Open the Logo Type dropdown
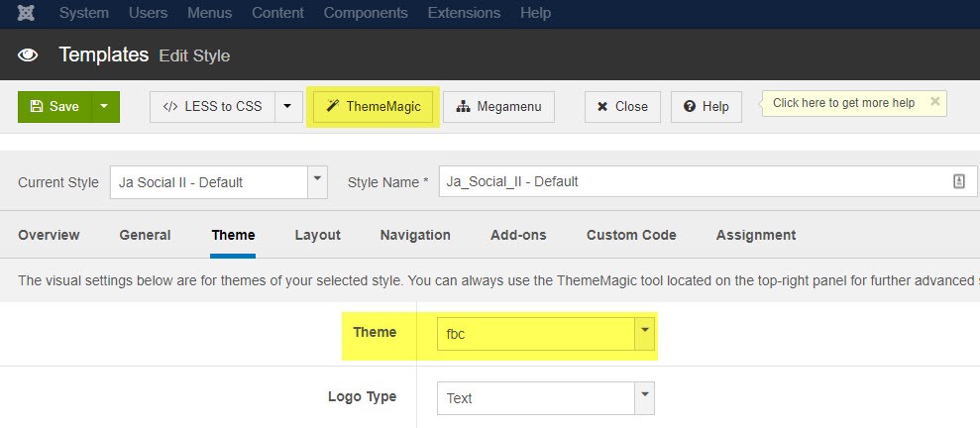 [x=645, y=398]
